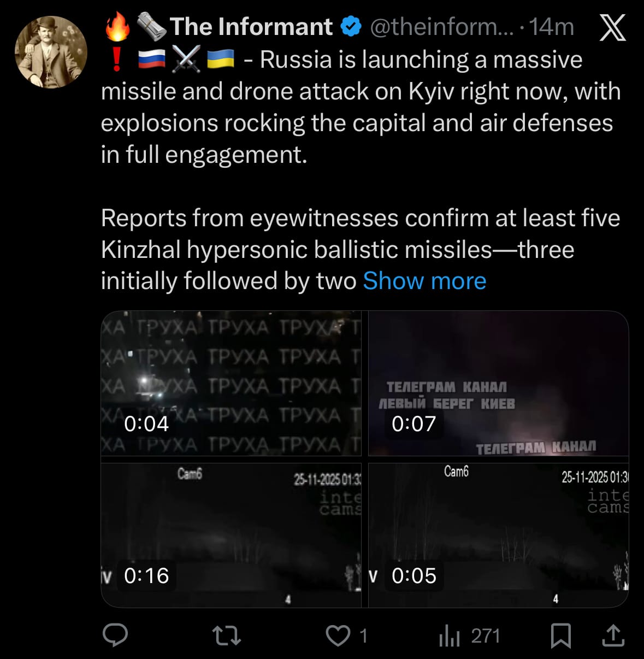The height and width of the screenshot is (659, 644).
Task: Repost this tweet via retweet icon
Action: pyautogui.click(x=226, y=636)
